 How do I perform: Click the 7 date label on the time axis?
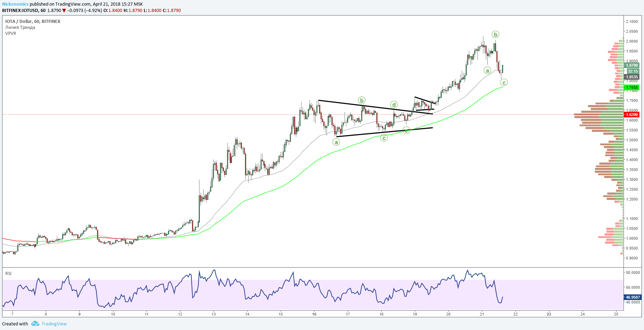12,314
